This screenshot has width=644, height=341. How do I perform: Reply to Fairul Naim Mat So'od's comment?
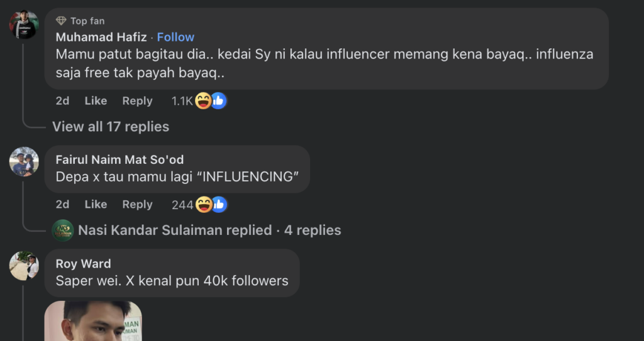tap(137, 204)
